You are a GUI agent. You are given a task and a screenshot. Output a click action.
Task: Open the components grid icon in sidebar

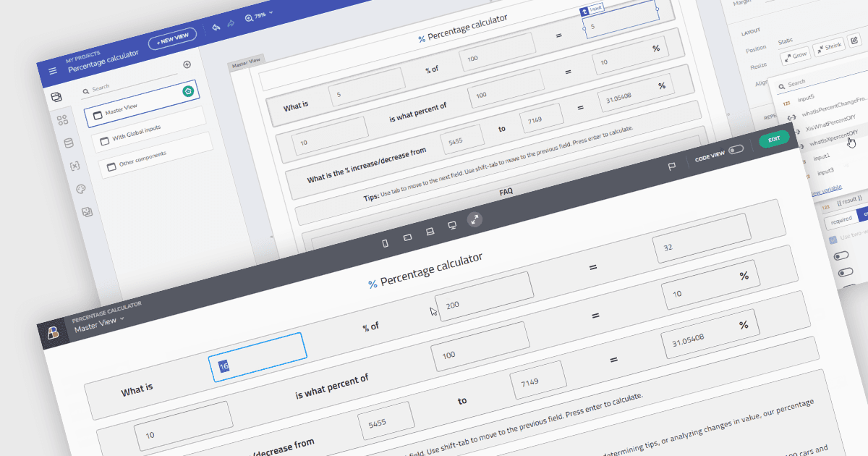pyautogui.click(x=62, y=120)
